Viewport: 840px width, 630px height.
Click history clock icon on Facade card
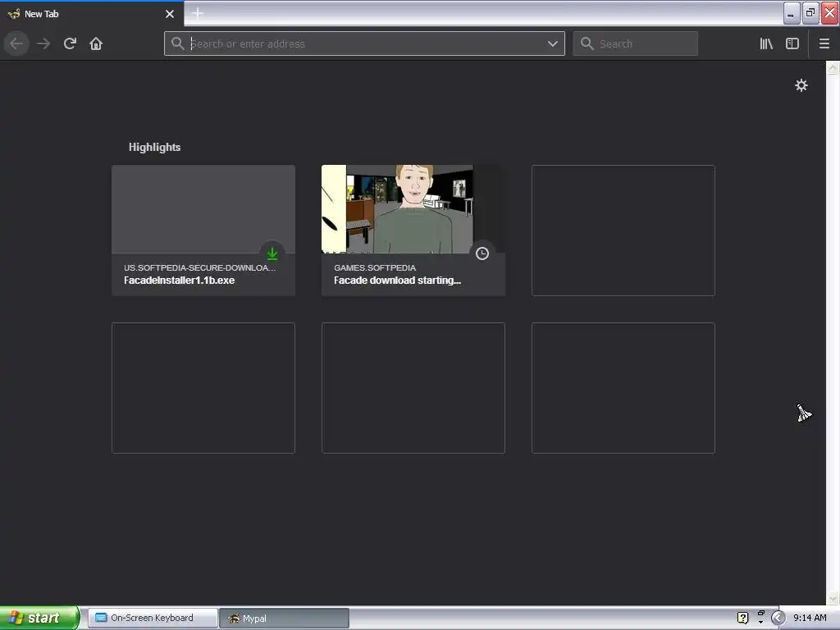(x=482, y=253)
